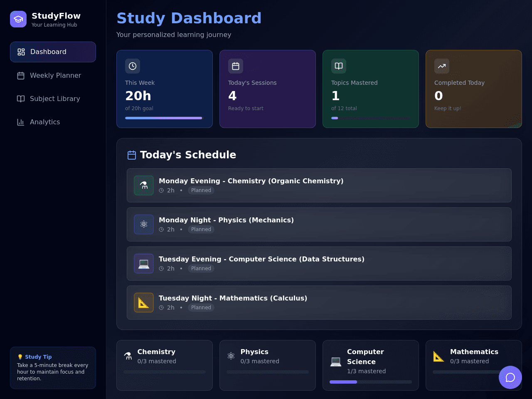Click clock icon in Tuesday Night session row

tap(161, 308)
